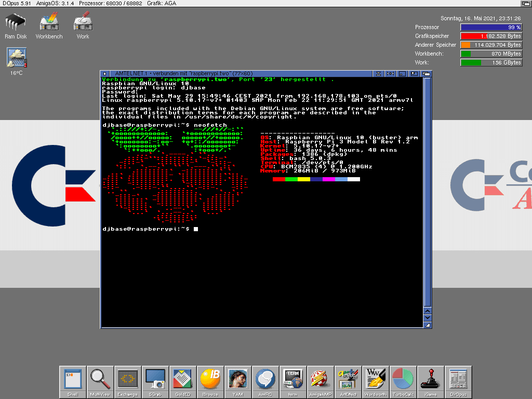Open the Ram Disk desktop icon
The height and width of the screenshot is (399, 532).
tap(16, 26)
